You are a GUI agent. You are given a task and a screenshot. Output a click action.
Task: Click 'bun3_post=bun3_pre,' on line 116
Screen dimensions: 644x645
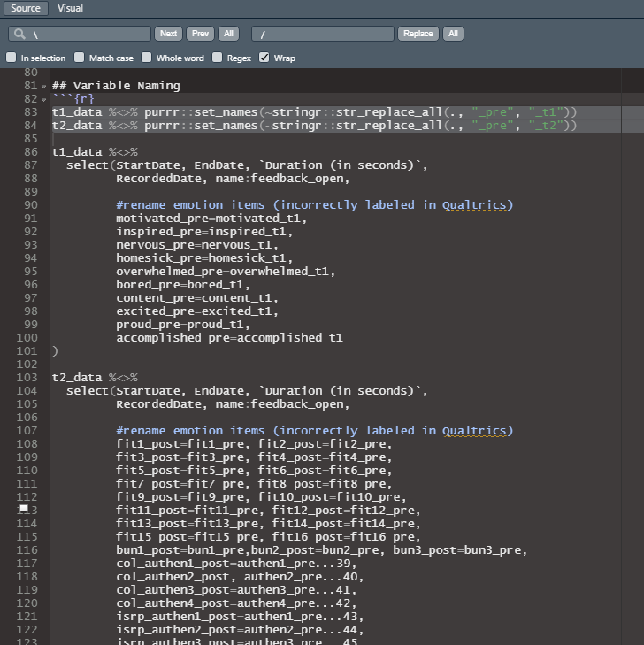(x=460, y=550)
